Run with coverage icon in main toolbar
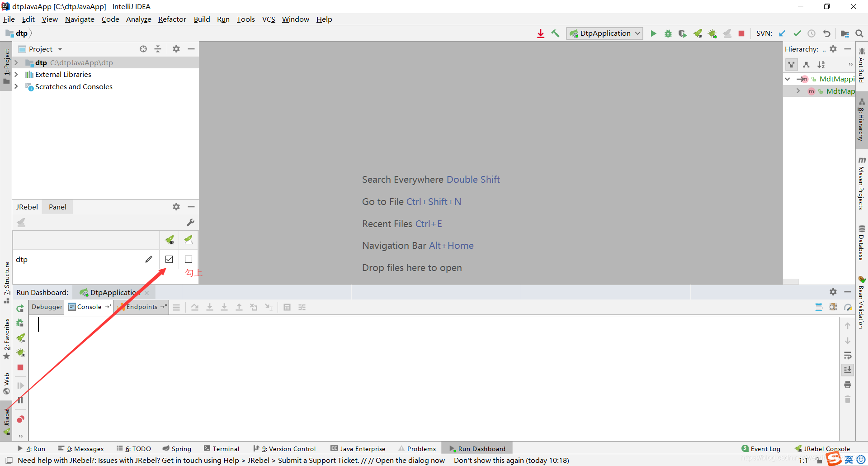The image size is (868, 466). click(683, 33)
